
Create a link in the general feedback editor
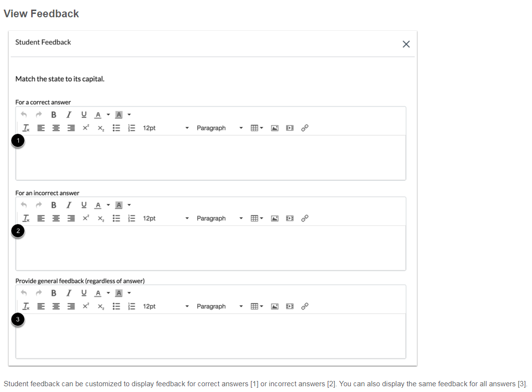click(x=304, y=306)
